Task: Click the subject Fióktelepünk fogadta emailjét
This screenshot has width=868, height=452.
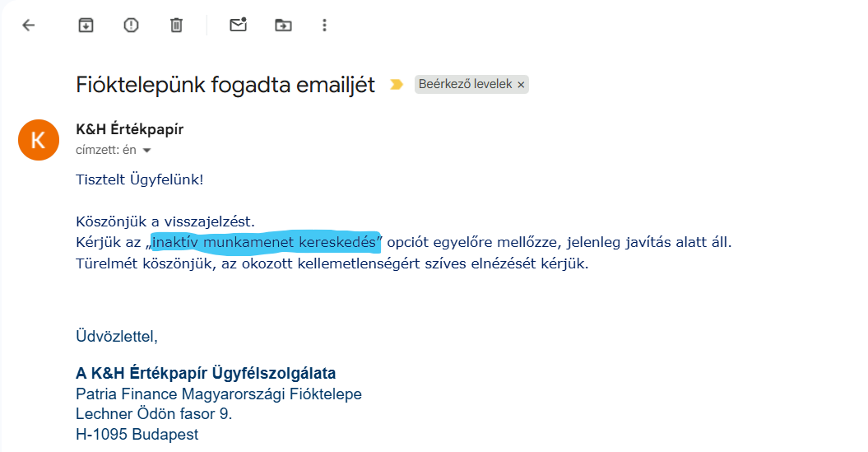Action: pyautogui.click(x=225, y=84)
